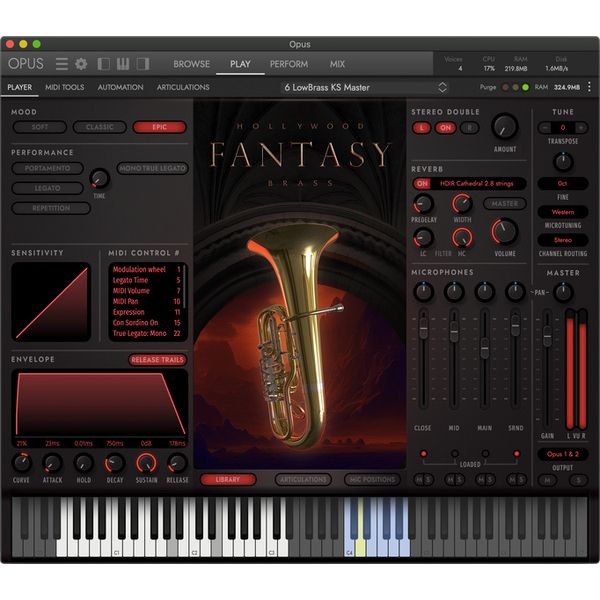This screenshot has width=600, height=600.
Task: Click the Close microphone pan knob
Action: (423, 292)
